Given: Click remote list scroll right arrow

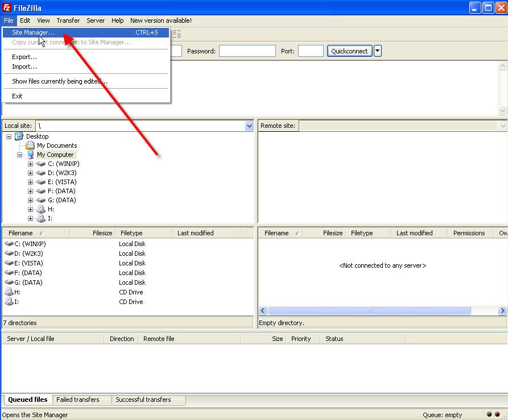Looking at the screenshot, I should pos(502,311).
